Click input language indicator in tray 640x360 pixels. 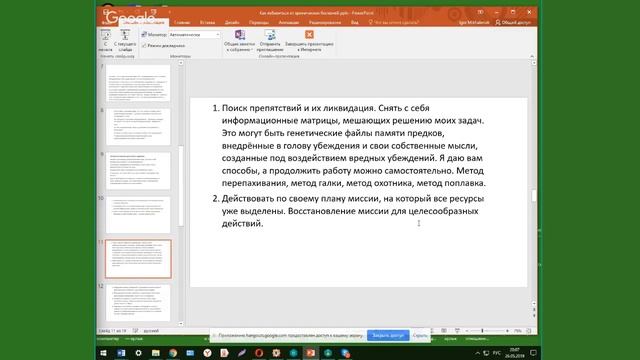tap(497, 353)
